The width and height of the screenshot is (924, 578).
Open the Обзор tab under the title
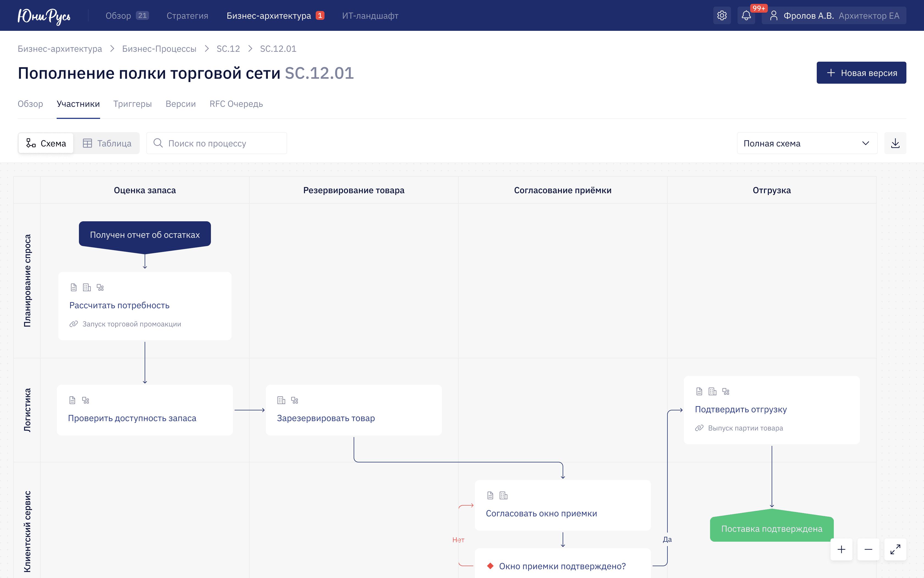pyautogui.click(x=30, y=104)
